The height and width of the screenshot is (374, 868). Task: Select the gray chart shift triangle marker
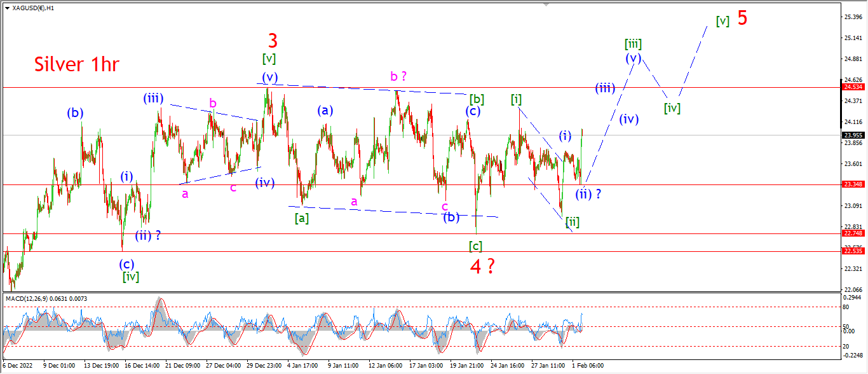[x=545, y=4]
